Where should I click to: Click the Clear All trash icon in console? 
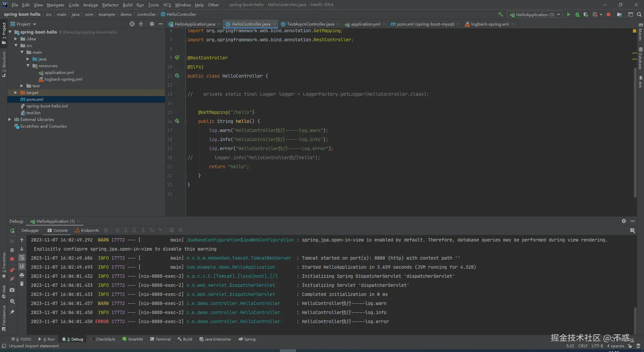pyautogui.click(x=22, y=284)
